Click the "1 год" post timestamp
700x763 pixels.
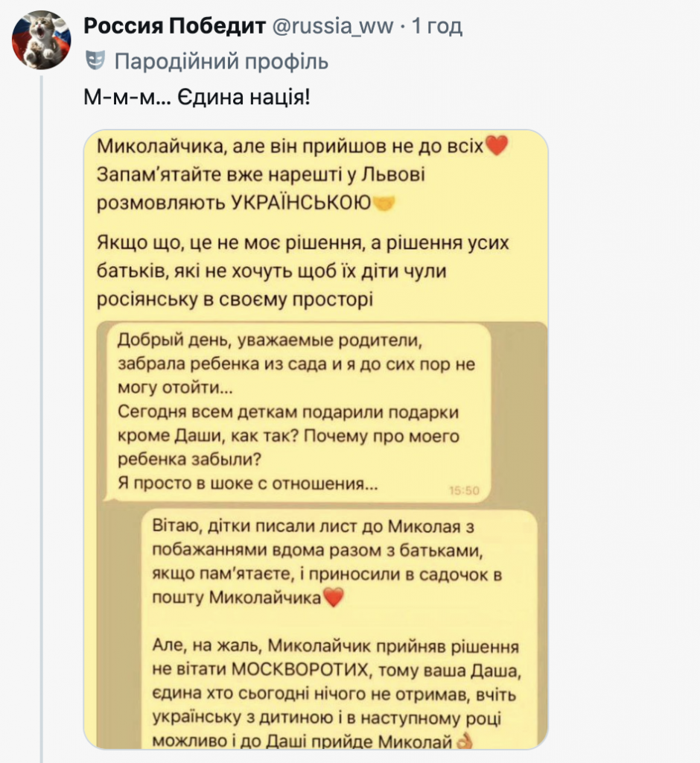438,27
